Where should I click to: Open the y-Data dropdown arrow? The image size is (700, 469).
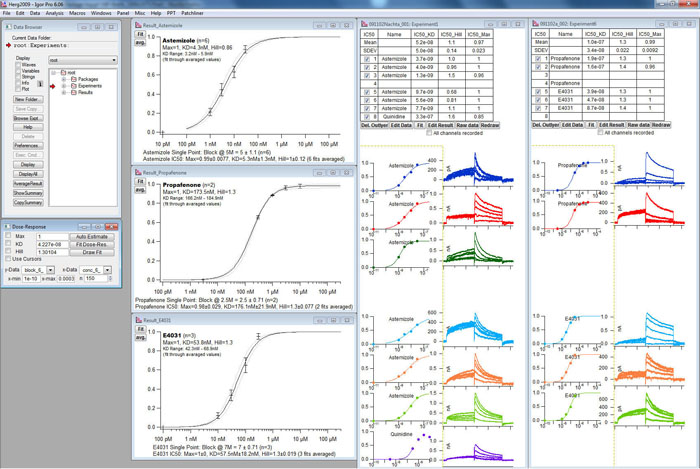point(50,270)
